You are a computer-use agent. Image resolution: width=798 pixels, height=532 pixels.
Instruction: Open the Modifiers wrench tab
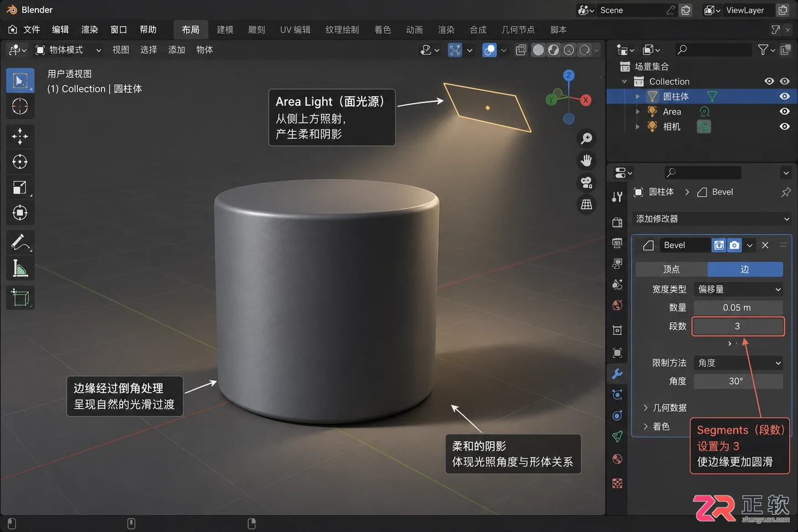coord(617,374)
